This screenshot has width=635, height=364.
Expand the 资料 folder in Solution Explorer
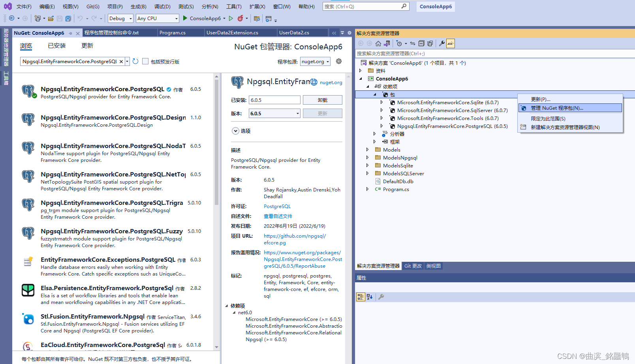[x=360, y=71]
